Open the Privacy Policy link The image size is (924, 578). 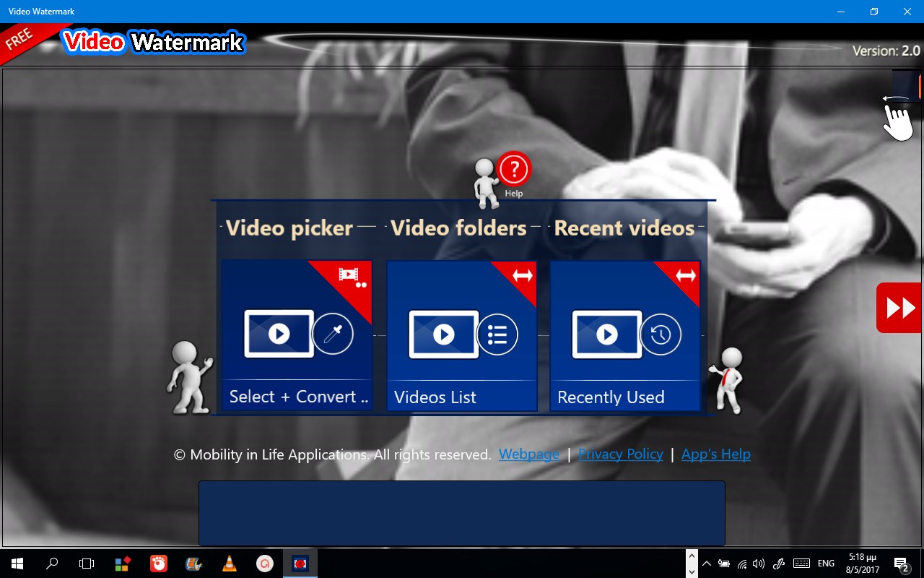(x=621, y=454)
